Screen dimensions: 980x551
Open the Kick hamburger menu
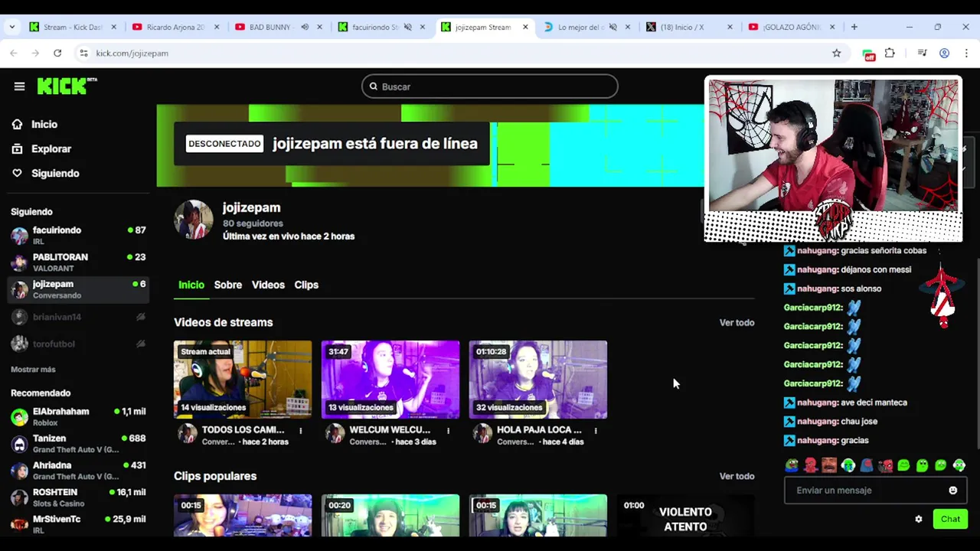point(19,86)
